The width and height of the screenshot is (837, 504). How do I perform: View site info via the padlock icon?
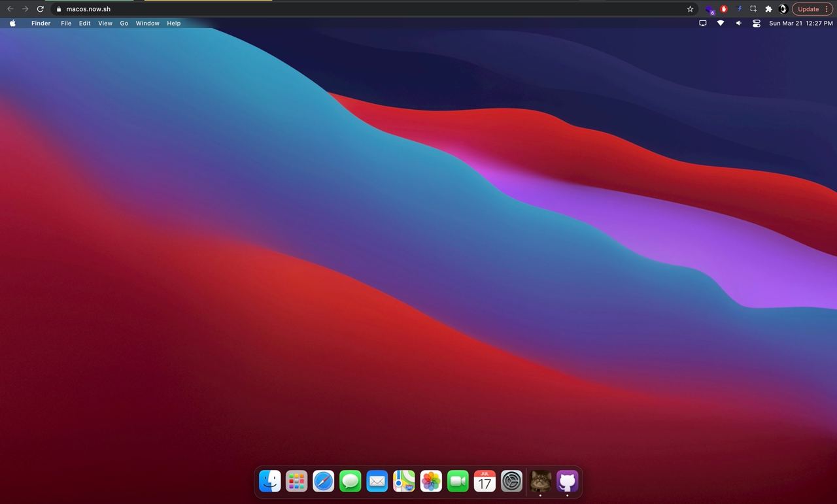[59, 9]
